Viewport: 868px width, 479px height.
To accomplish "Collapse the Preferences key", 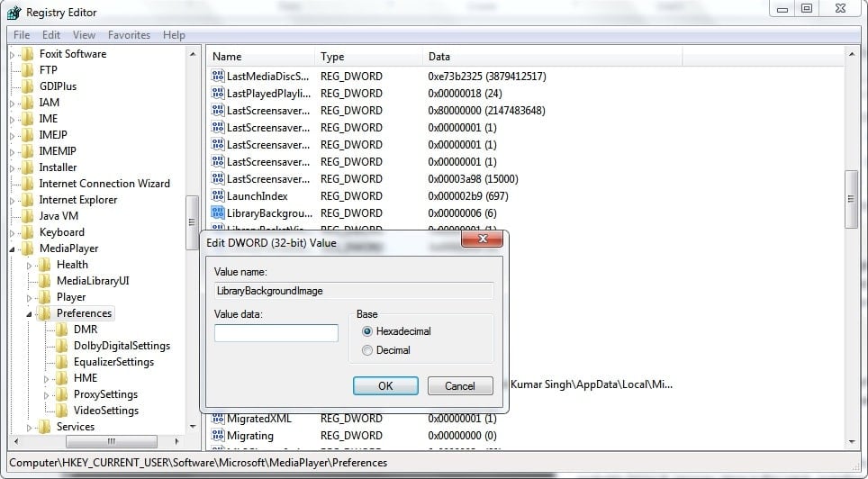I will (x=30, y=314).
